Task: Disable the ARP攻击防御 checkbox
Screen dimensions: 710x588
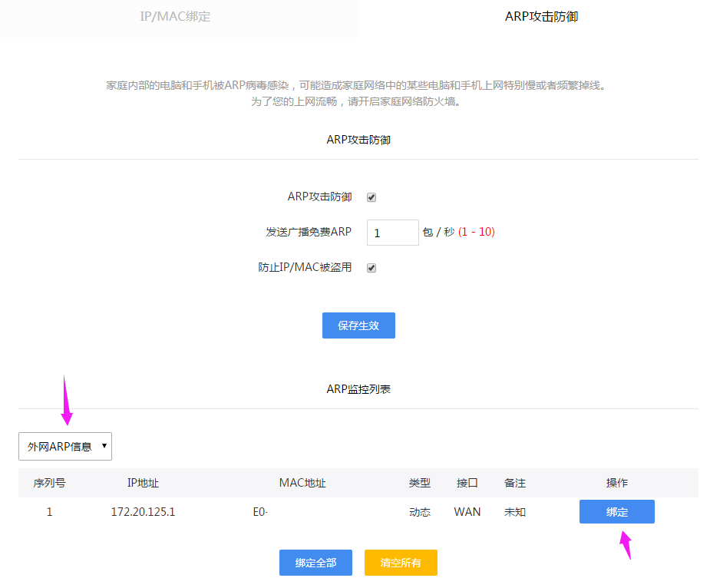Action: pos(372,197)
